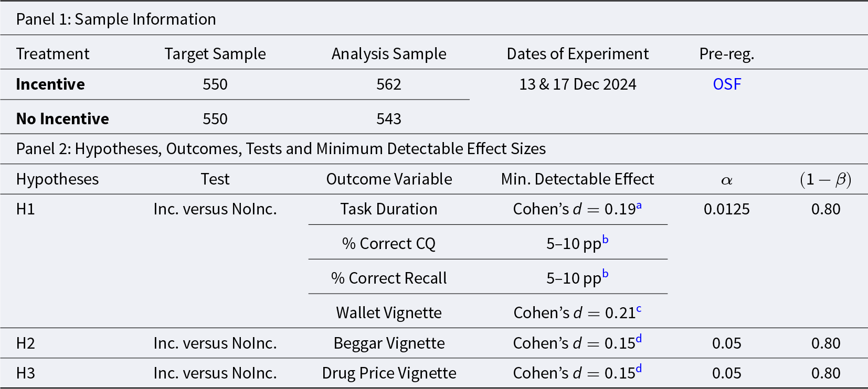Screen dimensions: 868x389
Task: Open footnote b in % Correct Recall row
Action: coord(605,274)
